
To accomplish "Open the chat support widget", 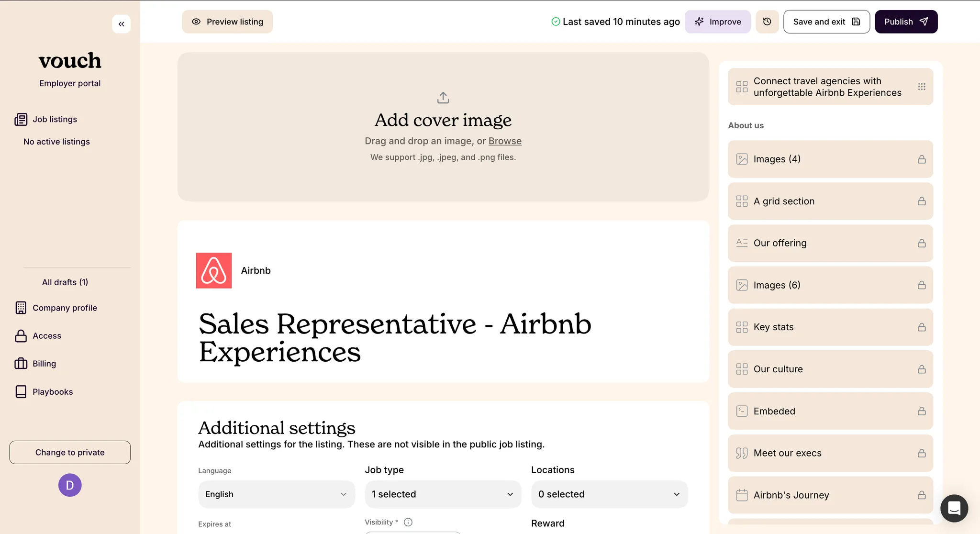I will coord(954,508).
